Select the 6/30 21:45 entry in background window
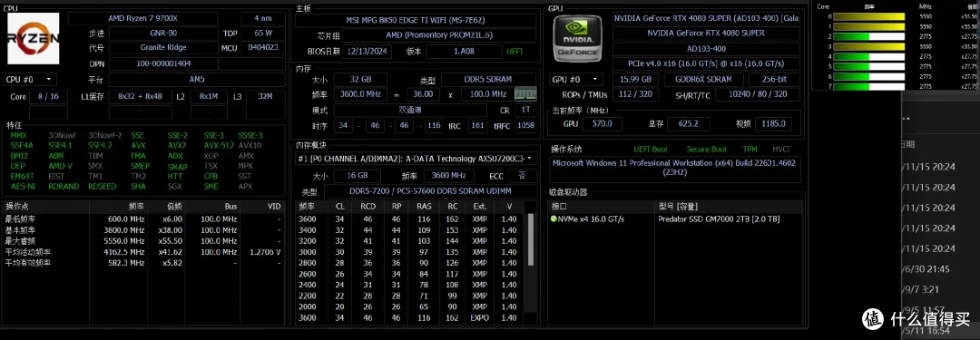The width and height of the screenshot is (980, 340). tap(926, 268)
